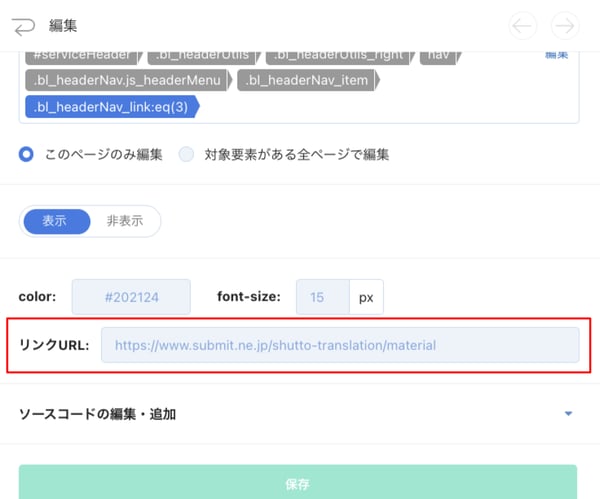600x499 pixels.
Task: Click the リンクURL input field
Action: coord(340,345)
